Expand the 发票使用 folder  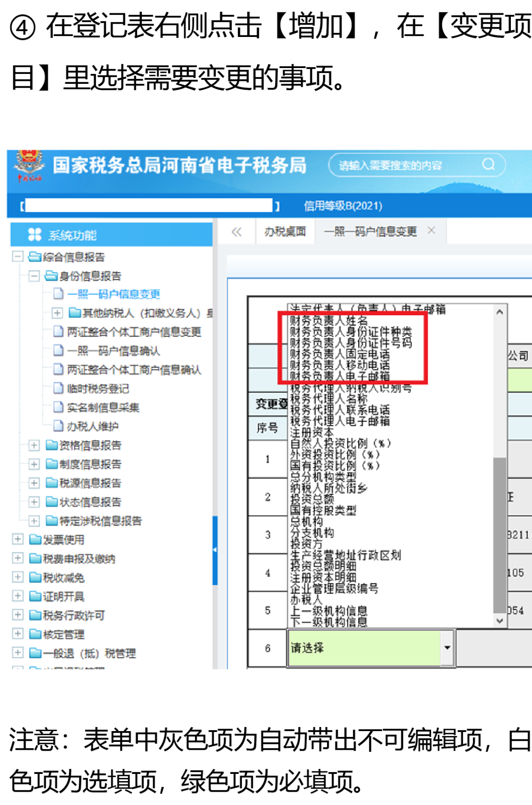pos(18,539)
